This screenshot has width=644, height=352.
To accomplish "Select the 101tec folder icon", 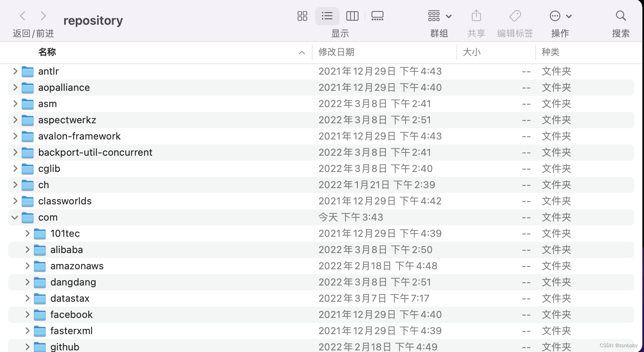I will tap(40, 234).
